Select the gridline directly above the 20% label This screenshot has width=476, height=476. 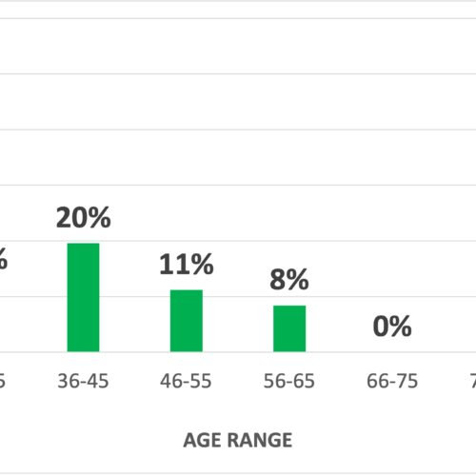(238, 185)
